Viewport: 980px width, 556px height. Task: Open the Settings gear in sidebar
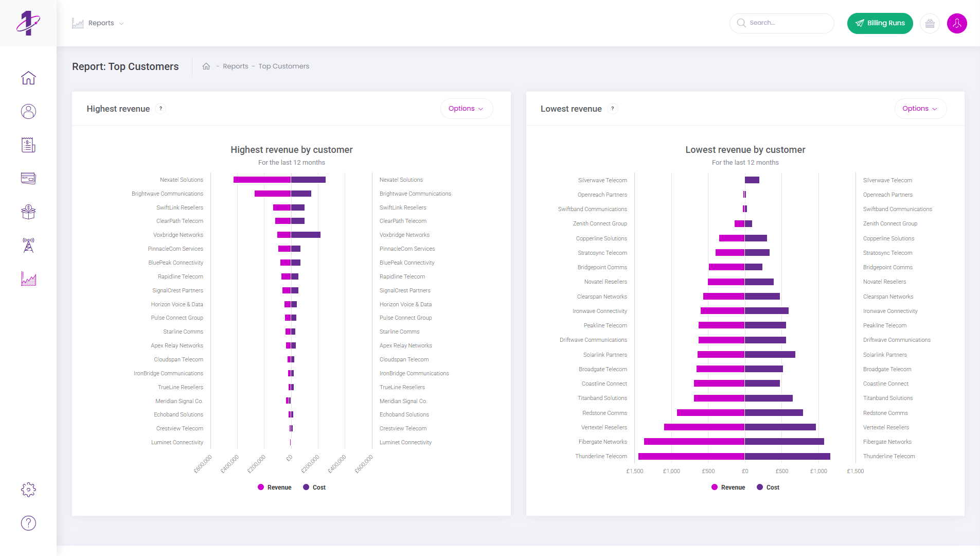coord(28,490)
